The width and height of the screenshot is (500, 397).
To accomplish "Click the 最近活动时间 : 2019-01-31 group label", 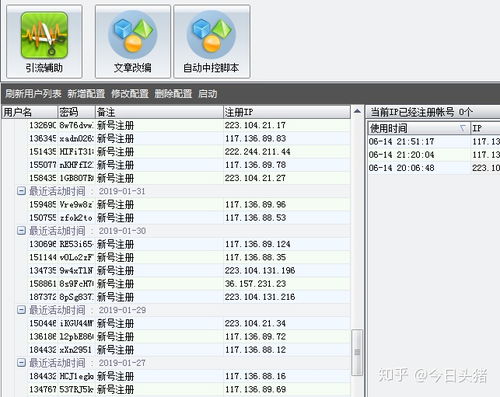I will click(87, 191).
